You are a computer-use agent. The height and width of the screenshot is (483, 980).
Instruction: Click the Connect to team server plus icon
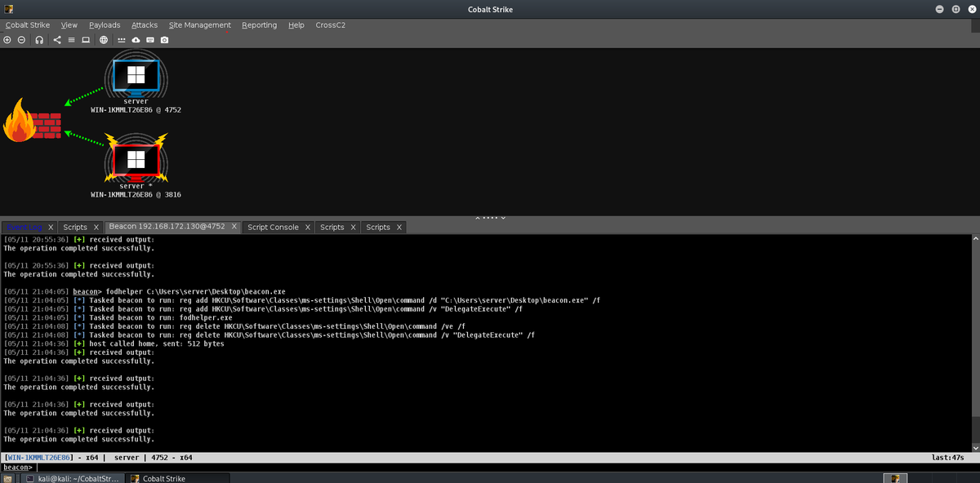tap(7, 40)
